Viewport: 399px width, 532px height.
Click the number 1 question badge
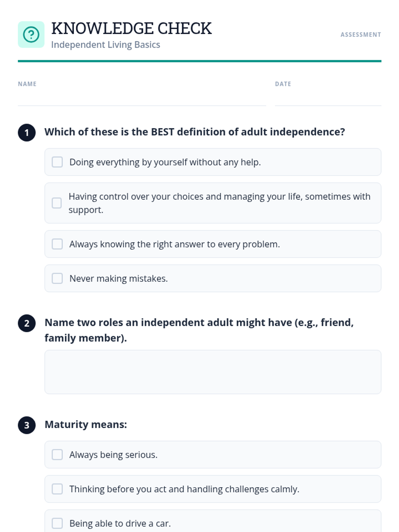tap(27, 133)
